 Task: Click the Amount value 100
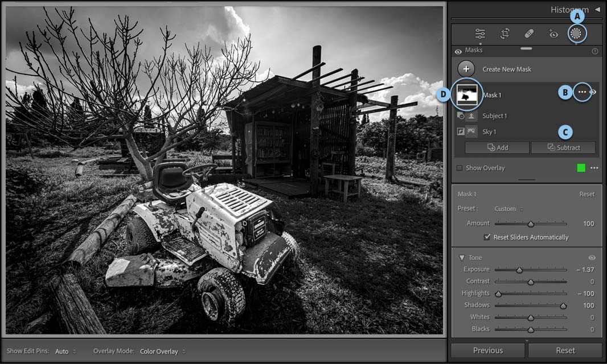(x=588, y=224)
